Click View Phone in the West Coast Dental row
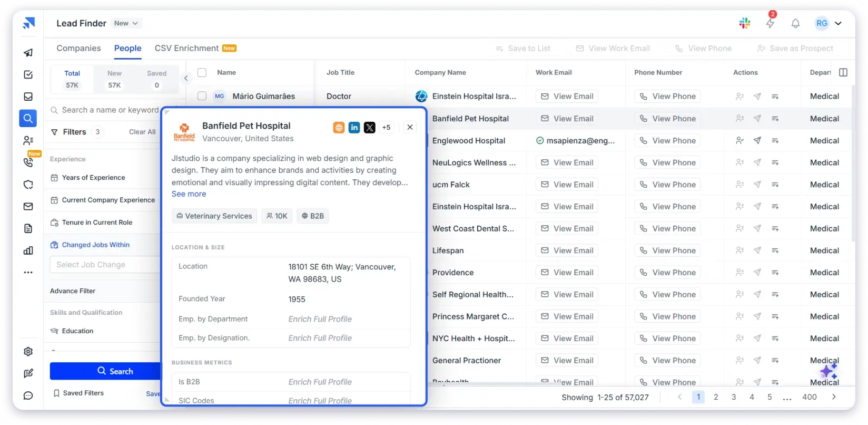 pyautogui.click(x=667, y=228)
